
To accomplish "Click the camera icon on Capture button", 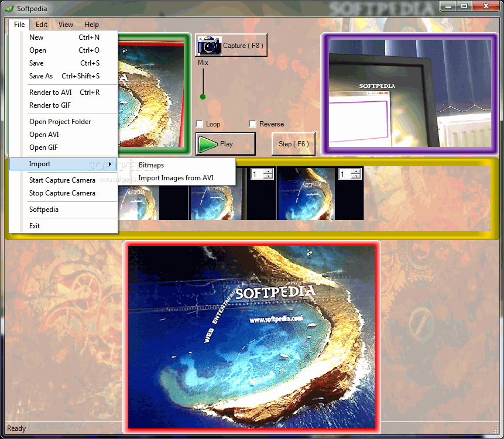I will click(209, 45).
